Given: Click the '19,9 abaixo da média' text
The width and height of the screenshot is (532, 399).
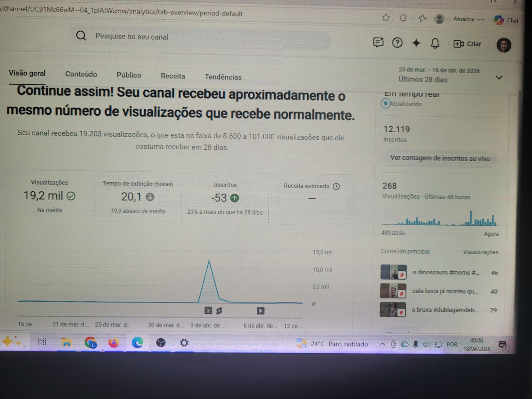Looking at the screenshot, I should point(138,211).
